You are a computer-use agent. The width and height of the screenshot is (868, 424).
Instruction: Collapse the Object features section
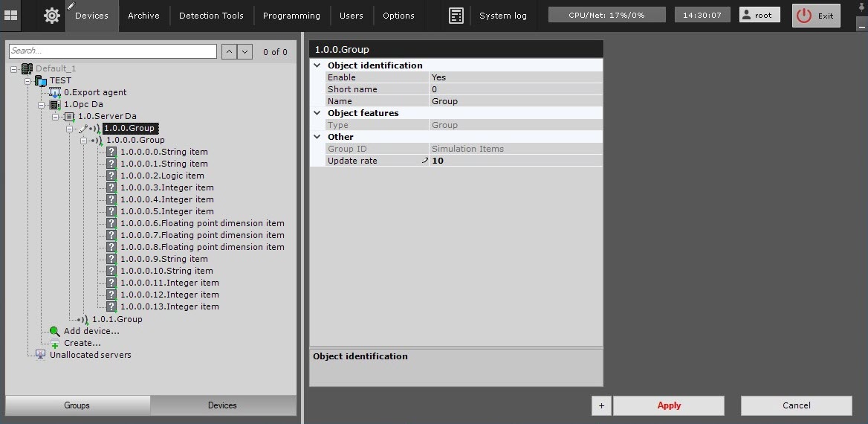click(x=317, y=113)
